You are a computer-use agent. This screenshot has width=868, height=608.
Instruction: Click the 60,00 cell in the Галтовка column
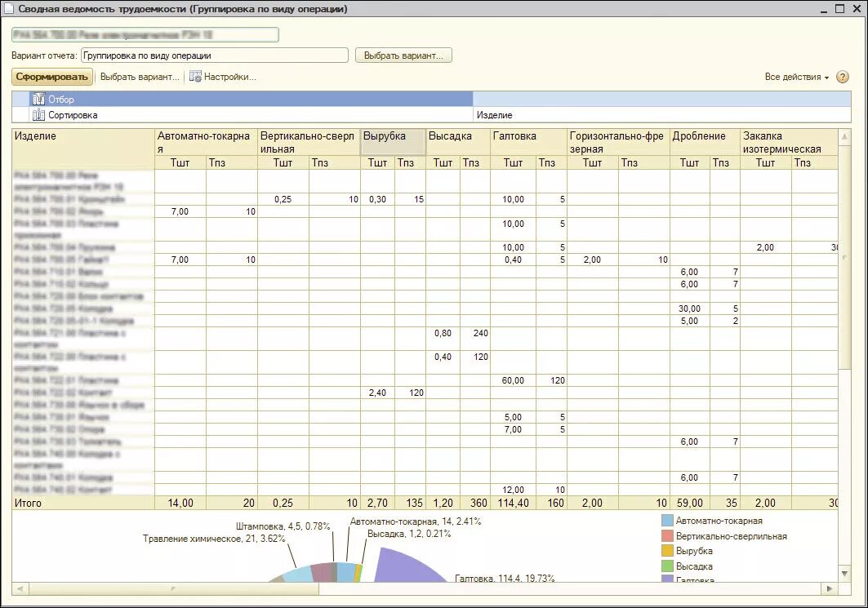coord(513,380)
